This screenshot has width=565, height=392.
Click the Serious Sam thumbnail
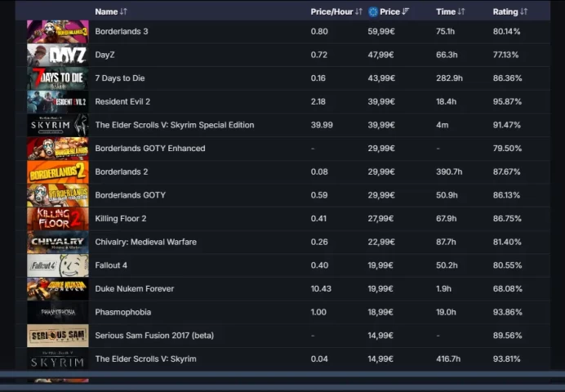[58, 336]
